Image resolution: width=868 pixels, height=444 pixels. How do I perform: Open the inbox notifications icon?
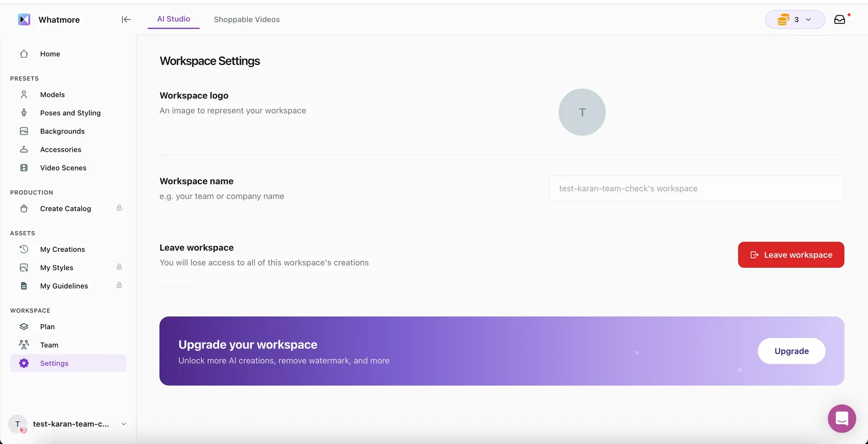(x=839, y=20)
